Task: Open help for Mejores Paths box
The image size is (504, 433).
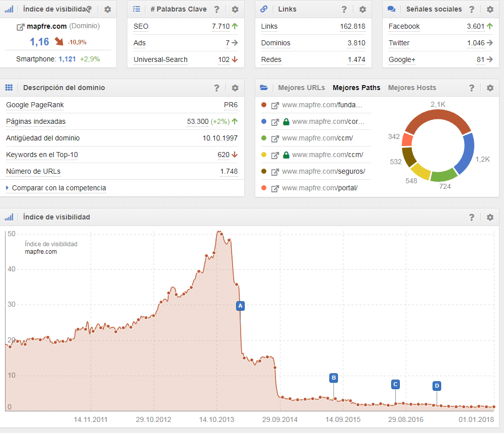Action: [x=472, y=88]
